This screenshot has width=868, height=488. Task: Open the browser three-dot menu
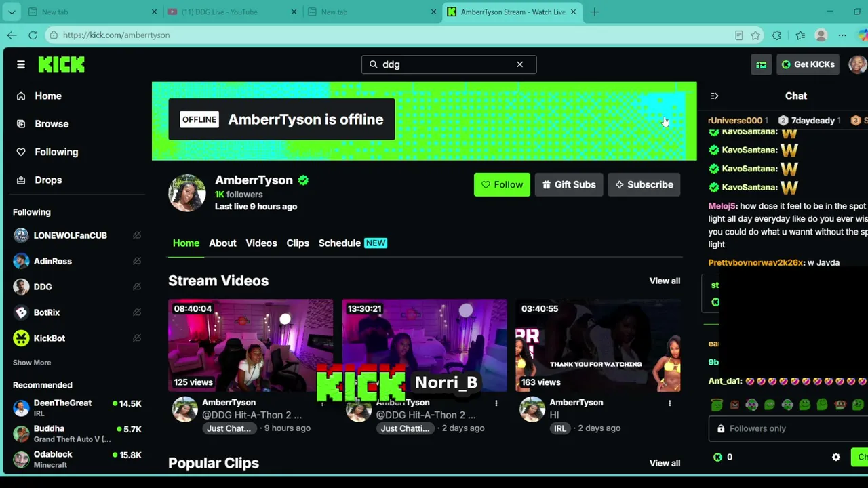point(842,35)
